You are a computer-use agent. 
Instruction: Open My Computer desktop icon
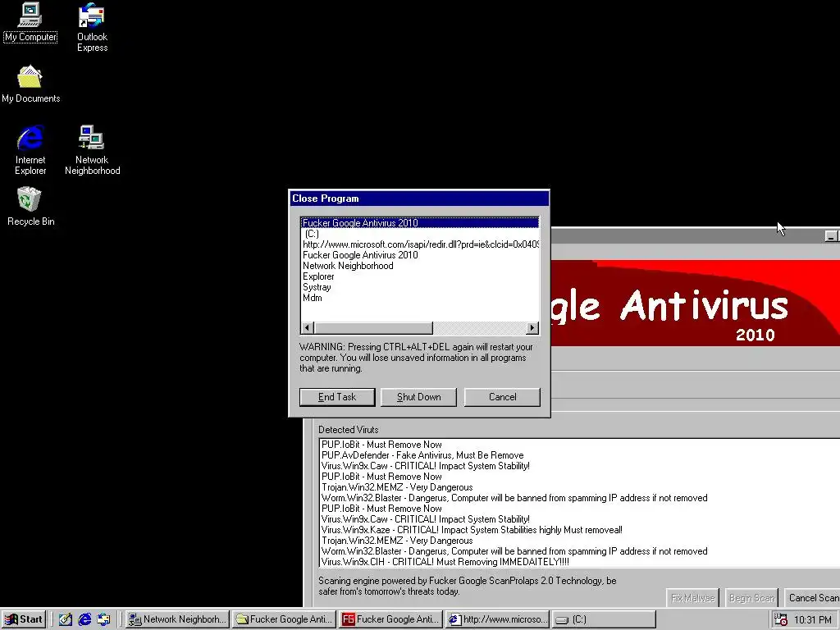[30, 22]
